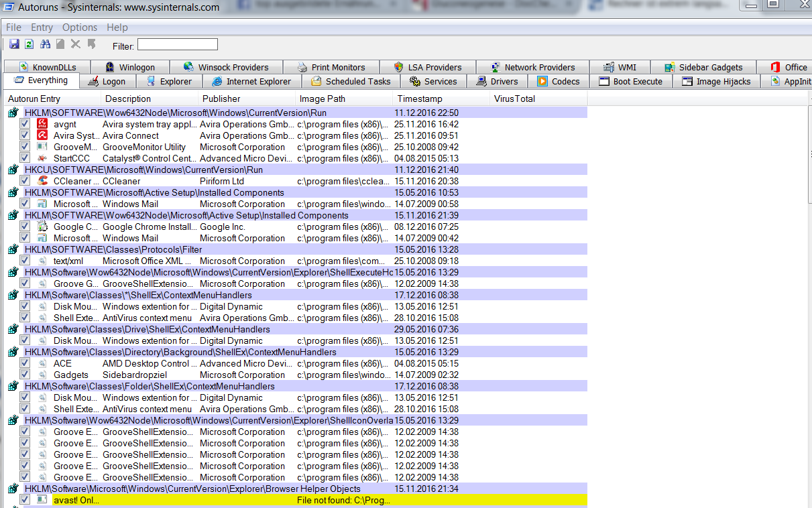Disable the ACE context menu checkbox

(x=25, y=363)
